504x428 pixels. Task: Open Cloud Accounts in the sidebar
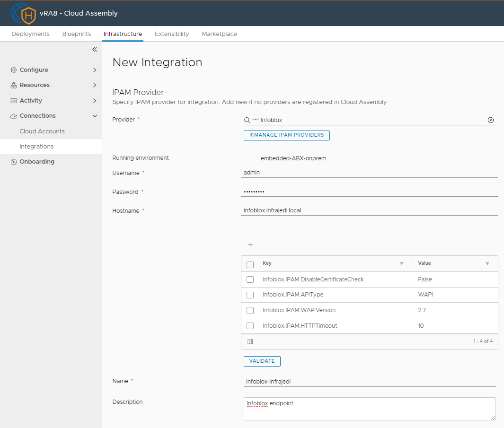(42, 131)
